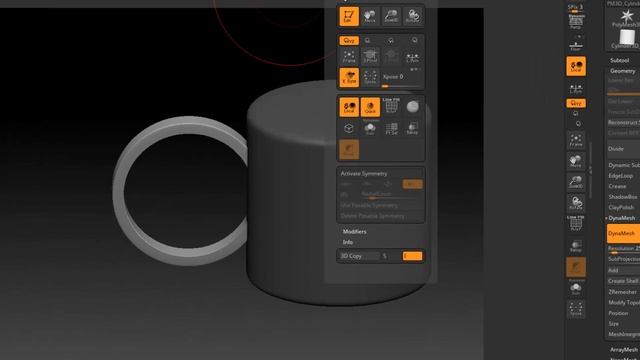Click the gray sphere icon in the floating panel
This screenshot has height=360, width=640.
click(x=412, y=107)
